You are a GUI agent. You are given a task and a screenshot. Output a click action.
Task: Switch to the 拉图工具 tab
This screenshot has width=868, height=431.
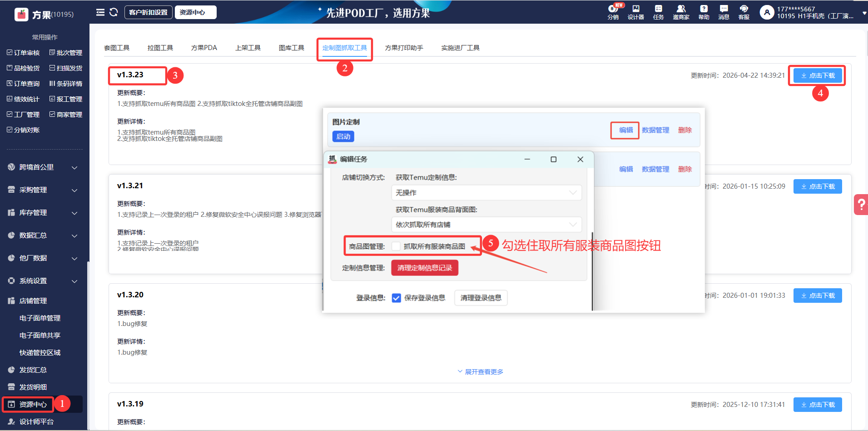point(160,48)
